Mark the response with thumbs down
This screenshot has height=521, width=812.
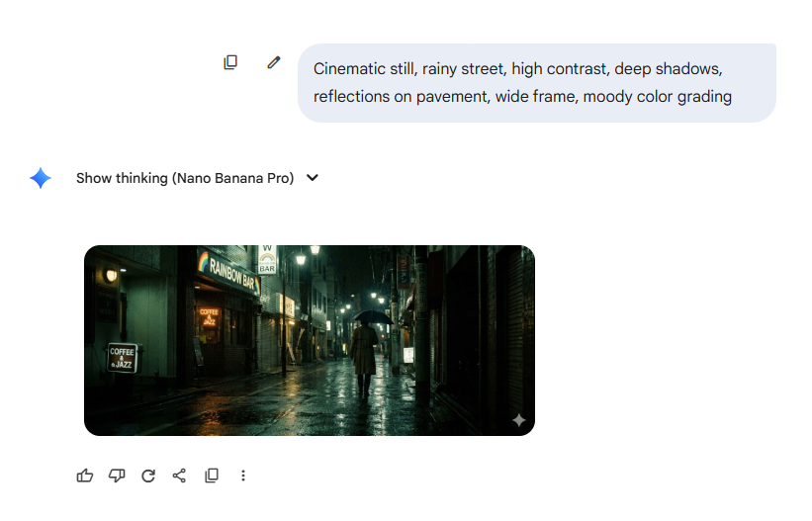117,476
